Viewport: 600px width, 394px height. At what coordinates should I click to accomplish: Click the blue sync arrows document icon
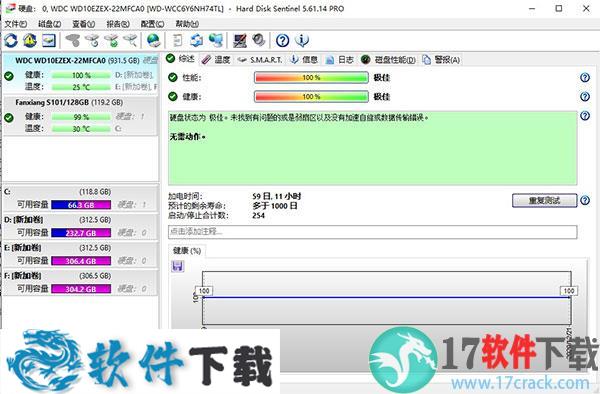click(x=197, y=40)
